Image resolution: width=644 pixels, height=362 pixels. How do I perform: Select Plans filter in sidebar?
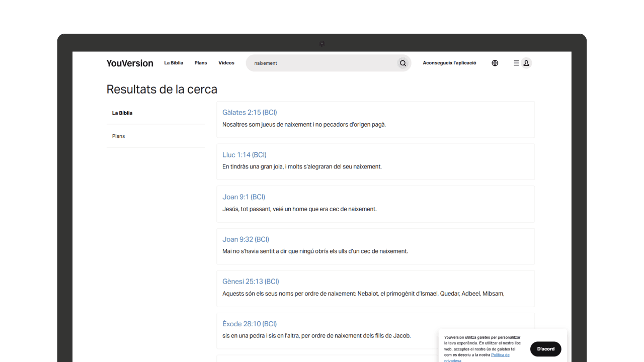pos(119,136)
